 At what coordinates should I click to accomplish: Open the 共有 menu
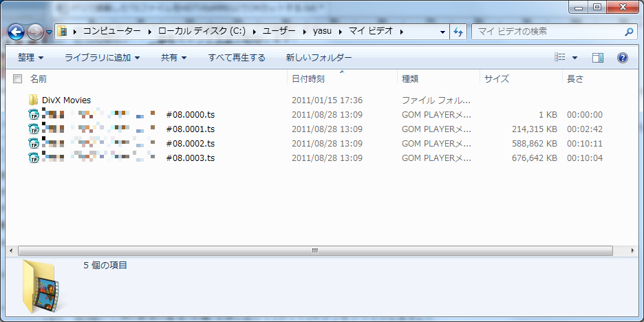173,58
